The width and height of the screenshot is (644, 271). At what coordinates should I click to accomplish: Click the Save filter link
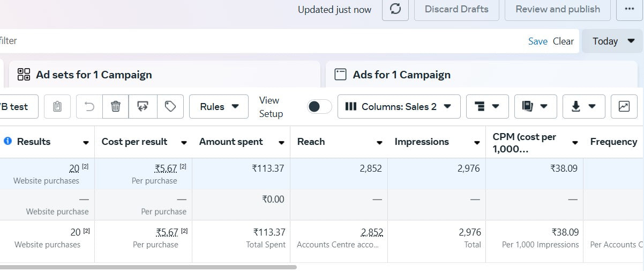pyautogui.click(x=538, y=41)
